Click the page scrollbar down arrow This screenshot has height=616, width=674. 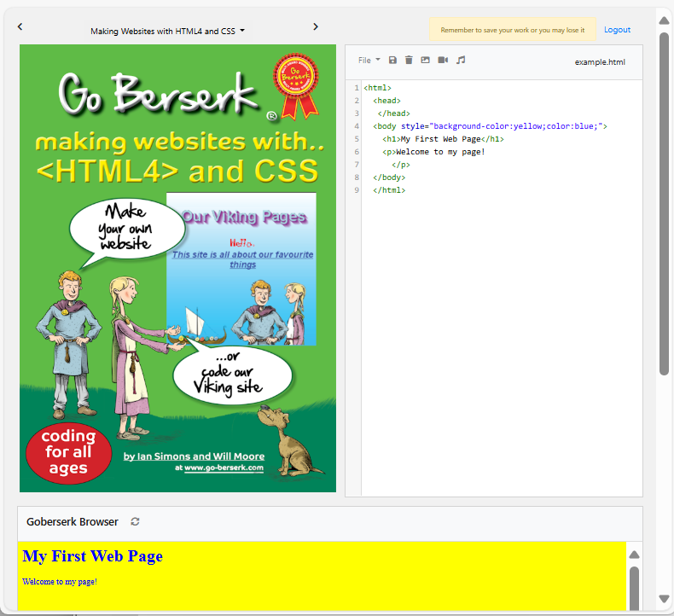(x=664, y=599)
